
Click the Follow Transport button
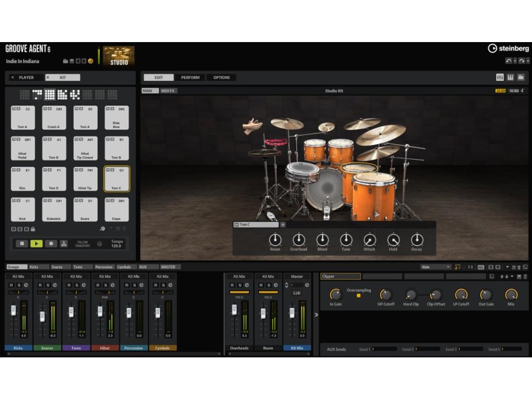point(83,243)
